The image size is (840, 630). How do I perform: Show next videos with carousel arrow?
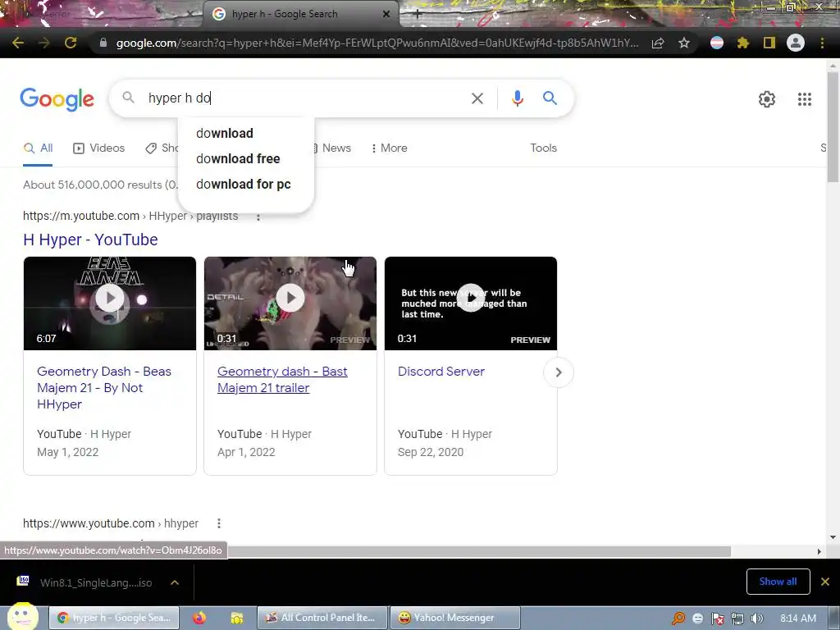(558, 372)
